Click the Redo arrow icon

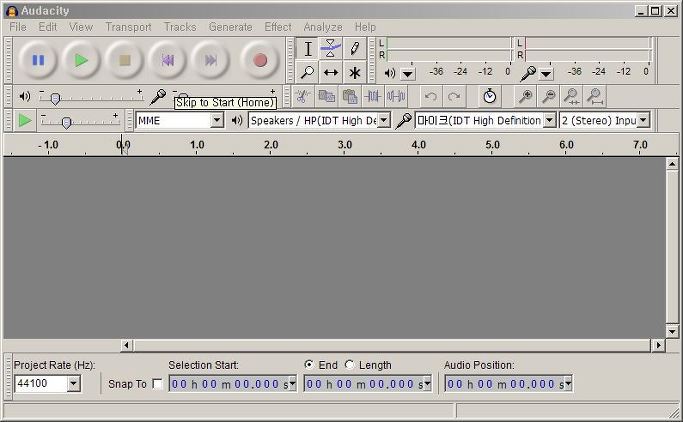coord(454,96)
